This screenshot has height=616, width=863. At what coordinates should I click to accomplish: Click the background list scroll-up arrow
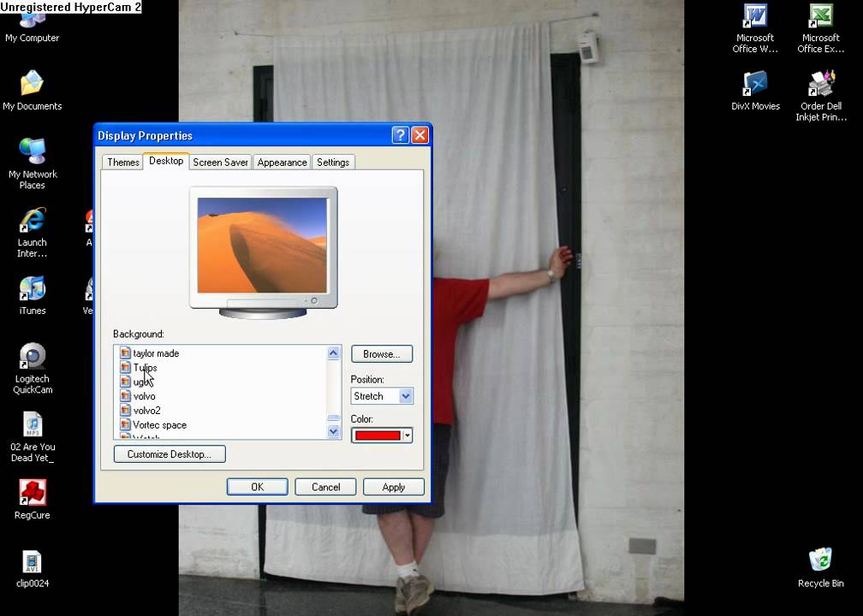[334, 353]
